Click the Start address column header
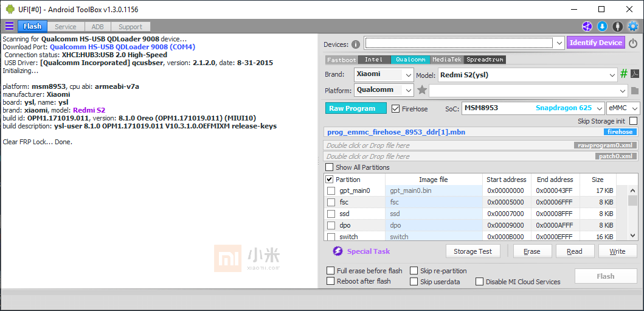Screen dimensions: 644x311 click(507, 180)
